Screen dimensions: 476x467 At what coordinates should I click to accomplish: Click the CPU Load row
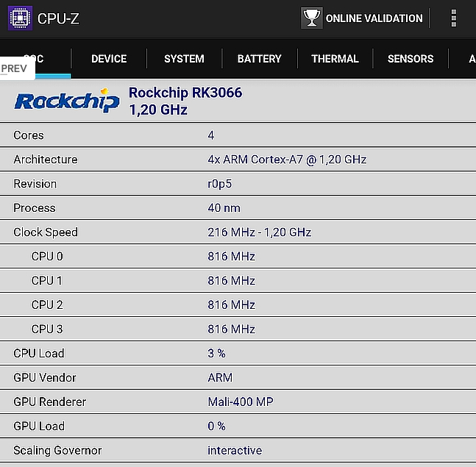pos(238,353)
